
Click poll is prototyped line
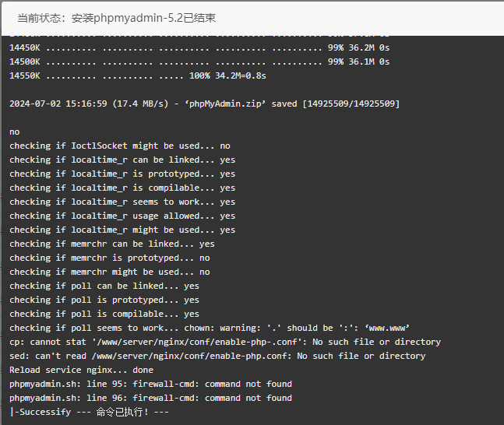pos(104,300)
